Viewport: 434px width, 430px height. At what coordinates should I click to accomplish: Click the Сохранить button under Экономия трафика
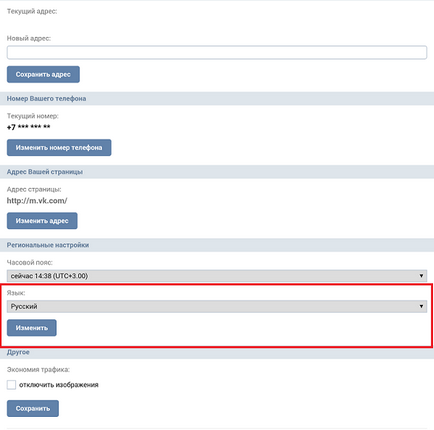(x=33, y=409)
